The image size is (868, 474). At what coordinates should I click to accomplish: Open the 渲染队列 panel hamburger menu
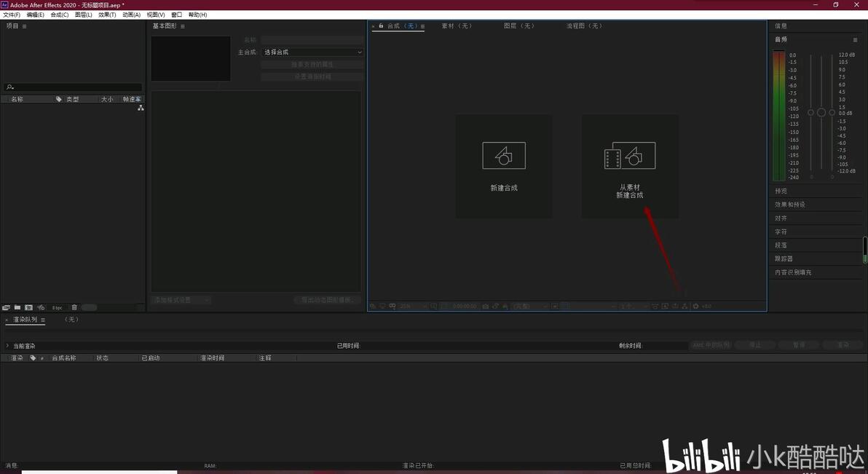(x=43, y=320)
